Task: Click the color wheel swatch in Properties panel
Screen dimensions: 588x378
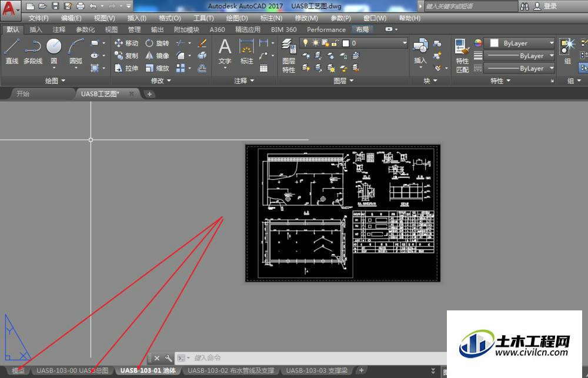Action: point(477,43)
